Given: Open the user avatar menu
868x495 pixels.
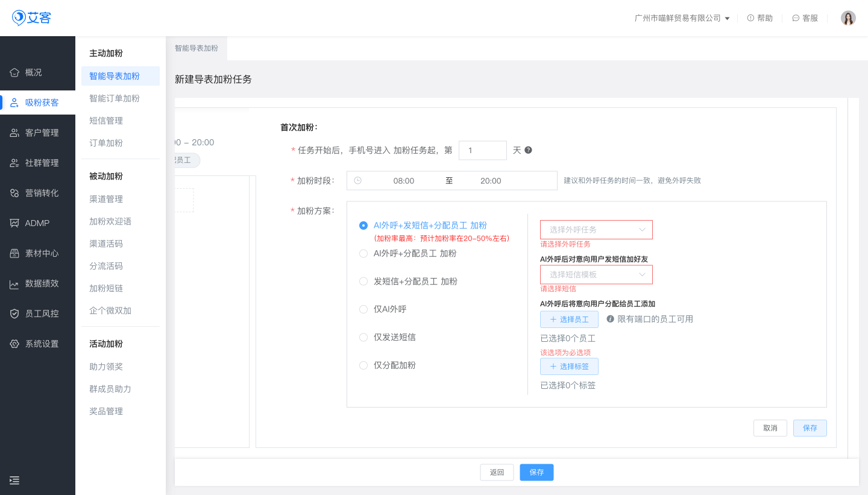Looking at the screenshot, I should [x=848, y=18].
